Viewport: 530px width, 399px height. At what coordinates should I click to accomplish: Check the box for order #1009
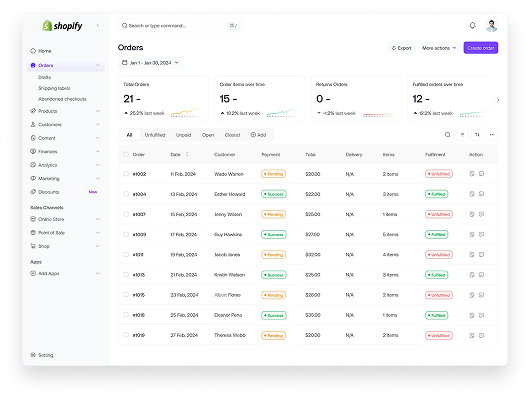[126, 234]
